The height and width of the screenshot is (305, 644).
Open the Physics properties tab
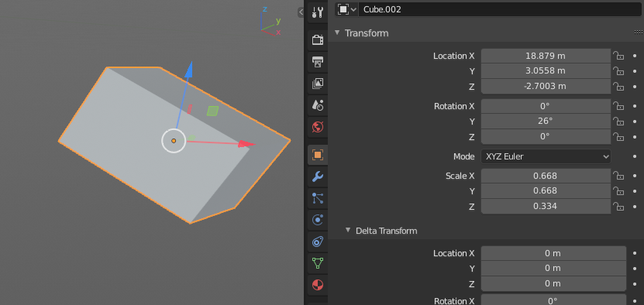(x=317, y=220)
